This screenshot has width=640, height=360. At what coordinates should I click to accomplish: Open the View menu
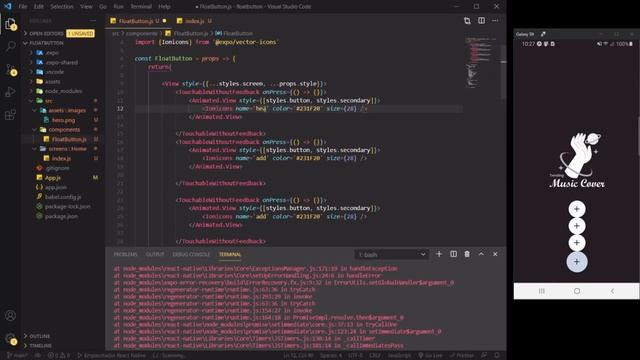(86, 7)
